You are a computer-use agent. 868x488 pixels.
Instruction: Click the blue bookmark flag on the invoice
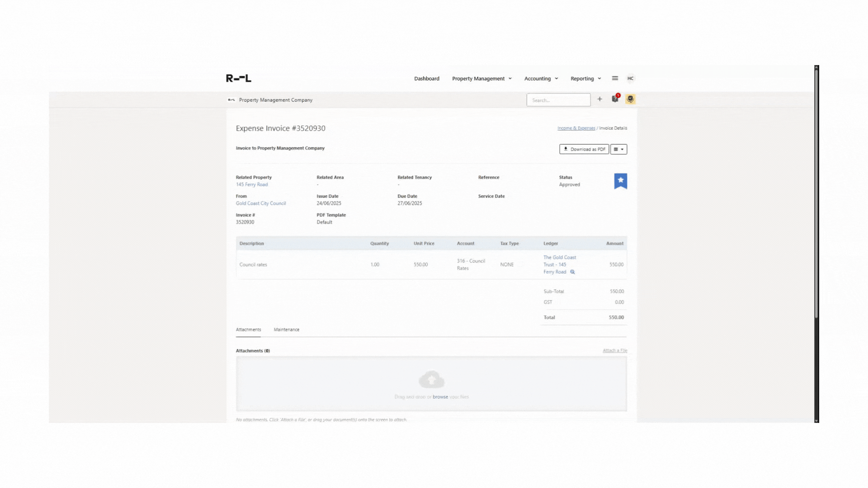coord(620,181)
